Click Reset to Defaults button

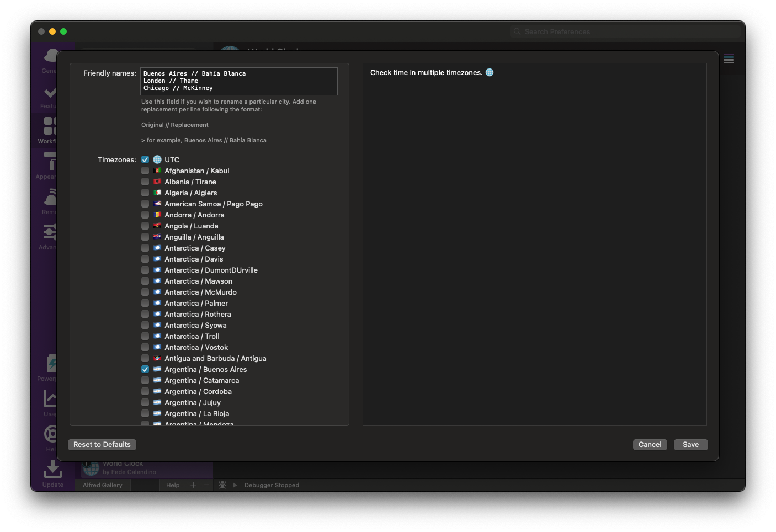(102, 444)
